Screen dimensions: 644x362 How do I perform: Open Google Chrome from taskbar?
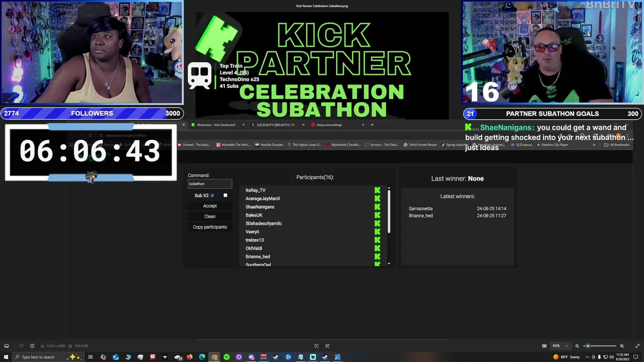[214, 357]
